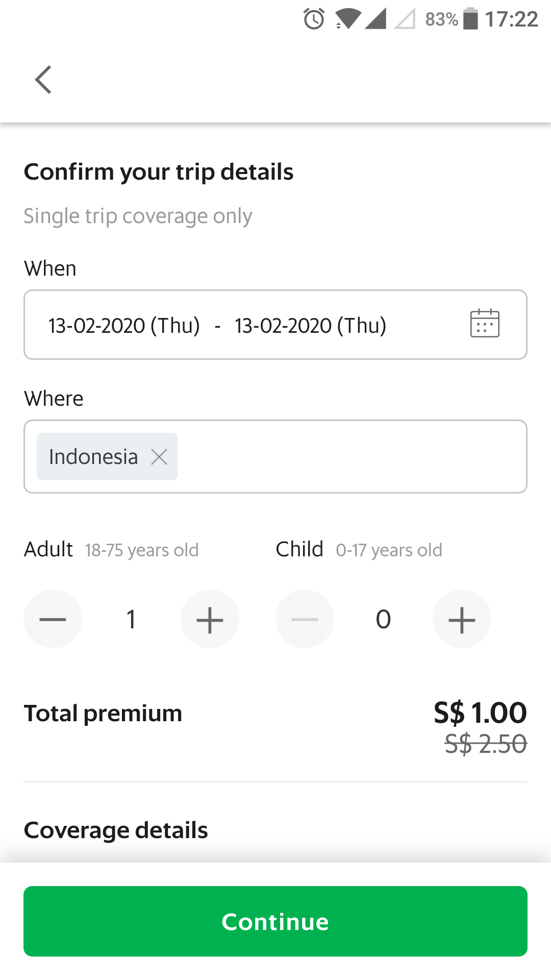Open the calendar date picker icon
Image resolution: width=551 pixels, height=980 pixels.
484,324
